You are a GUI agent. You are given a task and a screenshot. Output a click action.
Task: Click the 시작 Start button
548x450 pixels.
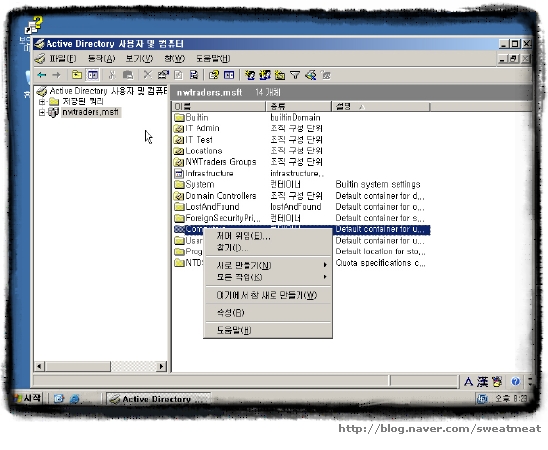(x=27, y=398)
